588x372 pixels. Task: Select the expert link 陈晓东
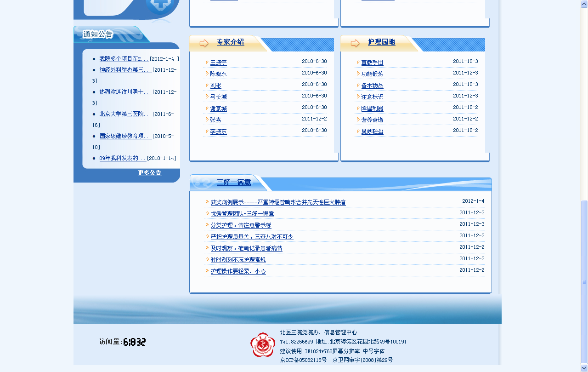point(219,74)
